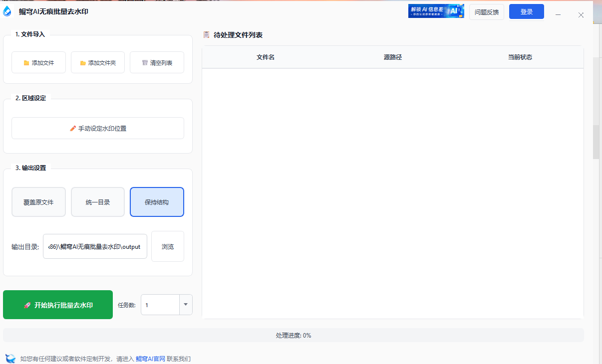The image size is (602, 364).
Task: Click the 添加文件夹 icon to import a folder
Action: [83, 62]
